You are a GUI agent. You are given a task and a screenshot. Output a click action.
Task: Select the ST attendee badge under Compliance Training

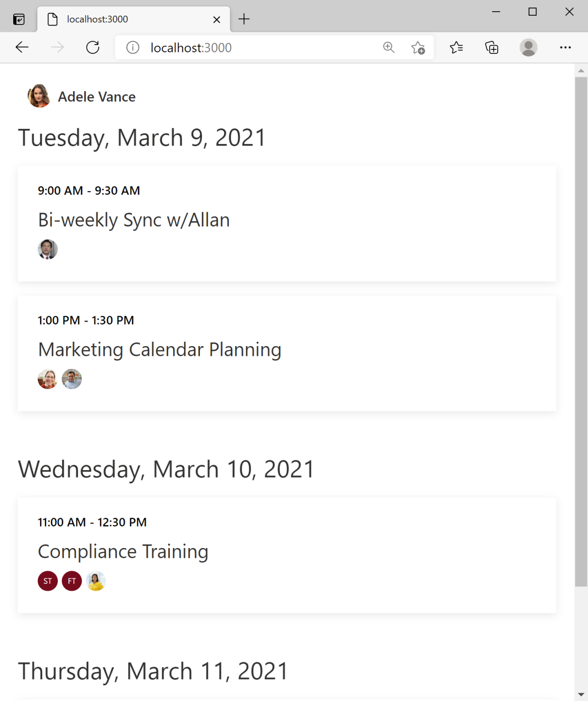tap(48, 581)
